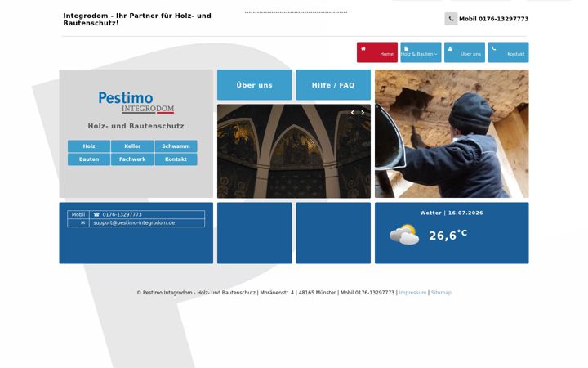588x368 pixels.
Task: Select the Fachwerk button
Action: tap(132, 159)
